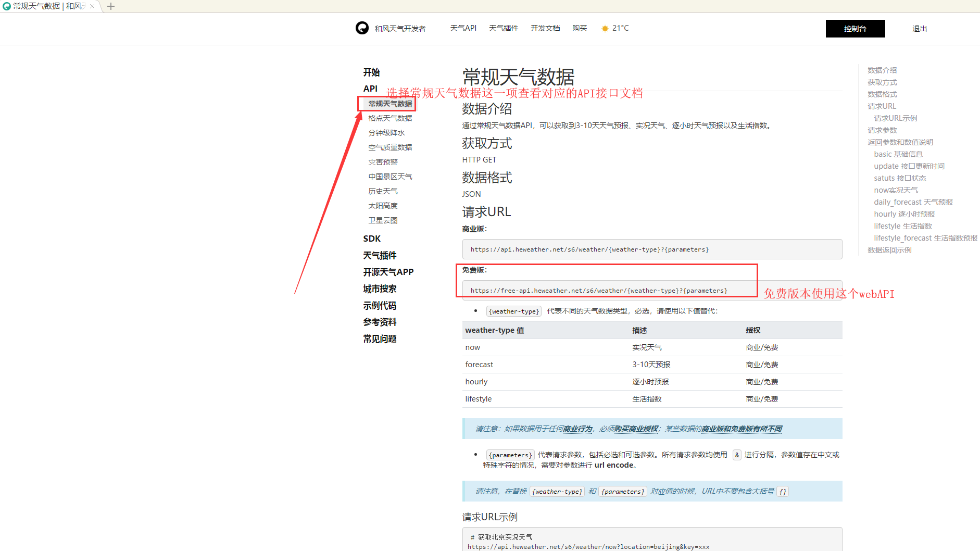
Task: Open the 天气API menu in the header
Action: (x=463, y=28)
